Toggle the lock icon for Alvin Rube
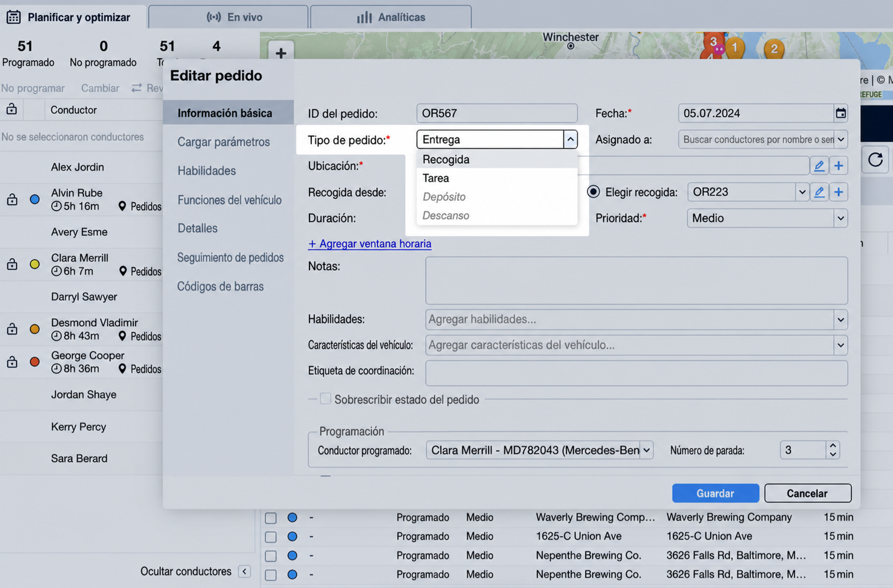893x588 pixels. coord(12,199)
